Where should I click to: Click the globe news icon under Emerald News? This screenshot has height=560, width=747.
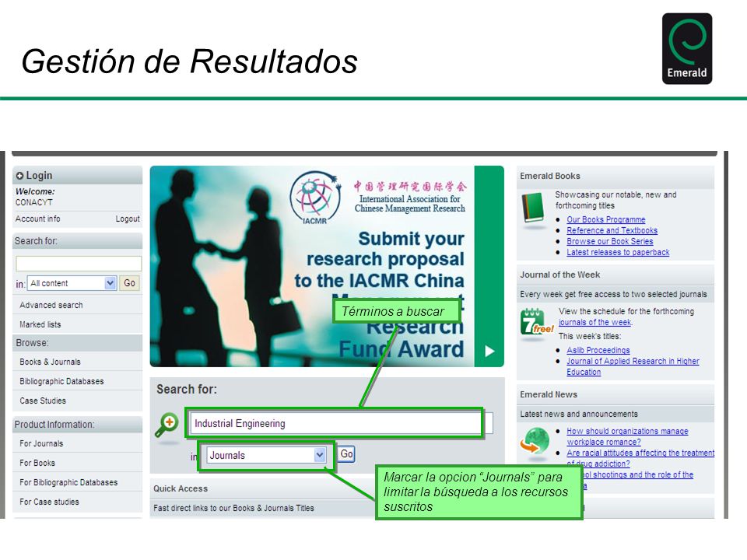(x=535, y=440)
